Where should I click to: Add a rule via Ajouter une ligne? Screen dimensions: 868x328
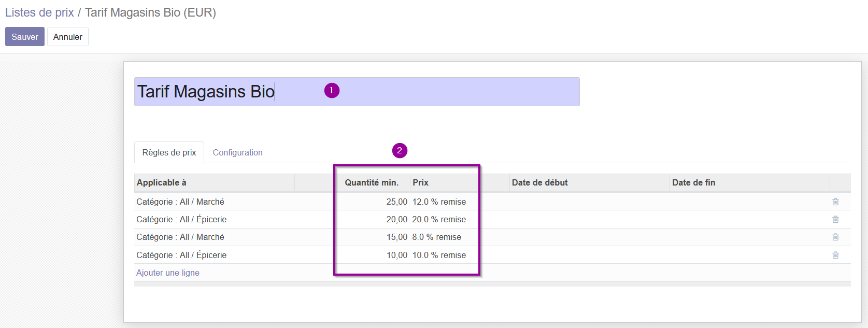tap(168, 273)
